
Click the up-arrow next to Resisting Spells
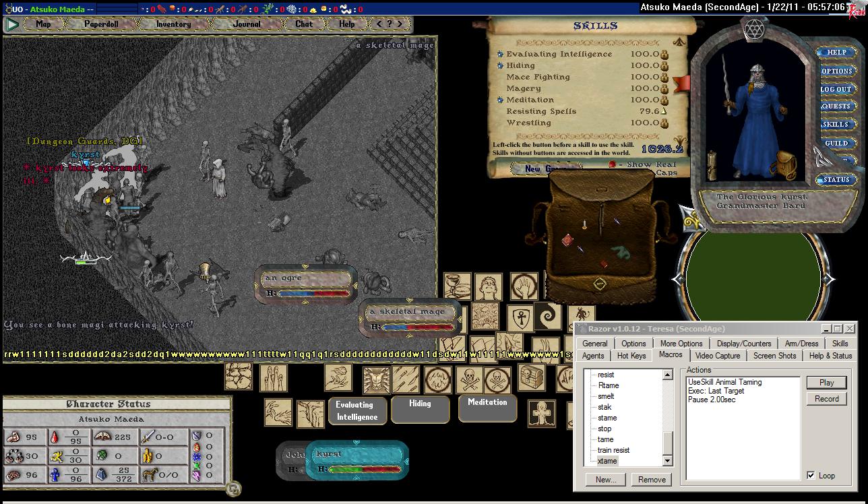coord(663,111)
